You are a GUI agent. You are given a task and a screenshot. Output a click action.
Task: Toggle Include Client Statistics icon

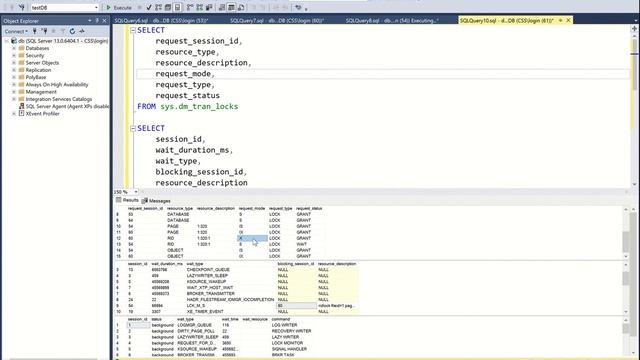[x=209, y=7]
